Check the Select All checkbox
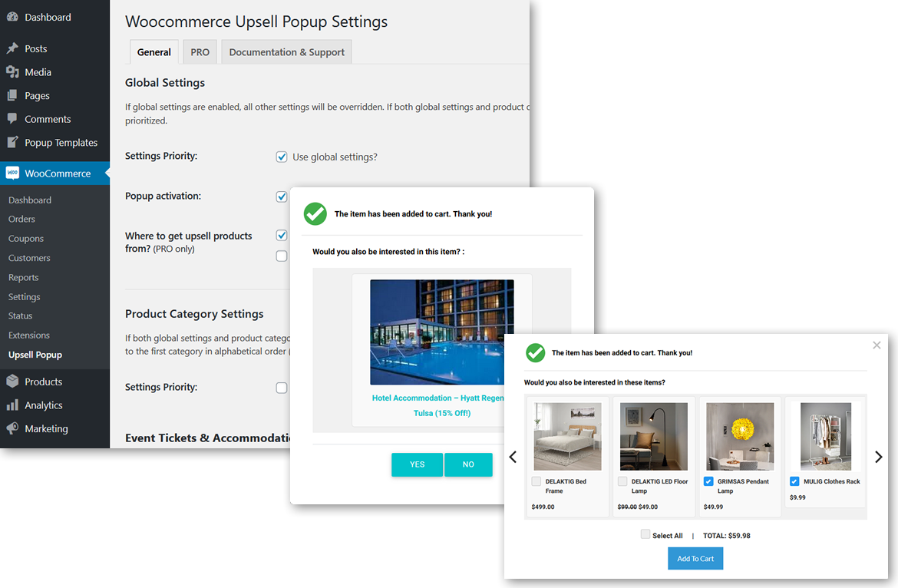898x588 pixels. pos(645,534)
